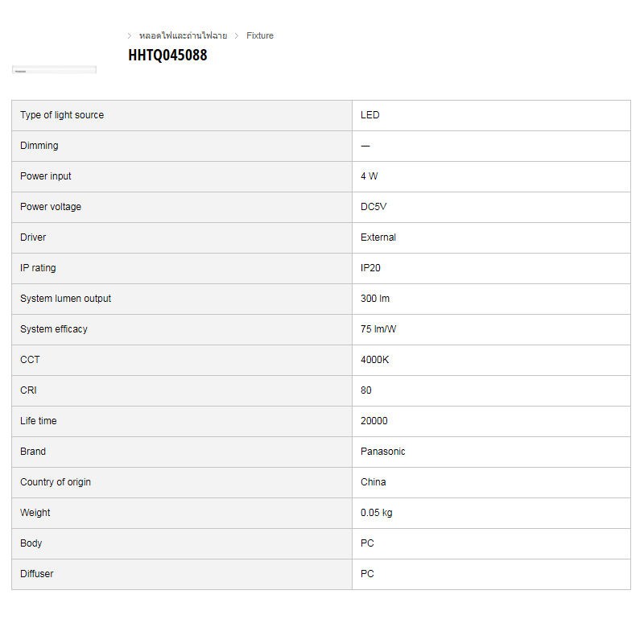This screenshot has height=644, width=644.
Task: Click the chevron before the Thai breadcrumb
Action: 130,35
